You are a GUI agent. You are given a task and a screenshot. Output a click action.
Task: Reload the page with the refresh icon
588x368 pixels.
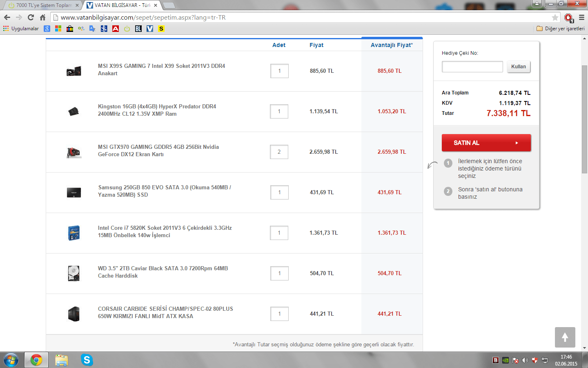(x=31, y=18)
